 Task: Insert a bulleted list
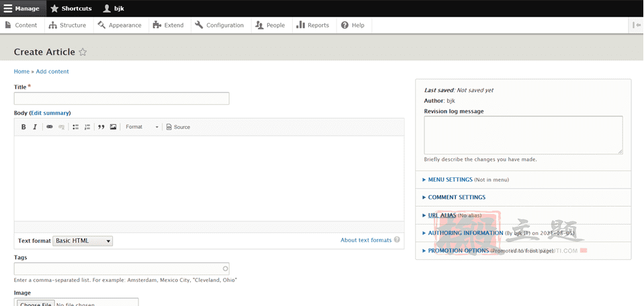pos(76,127)
